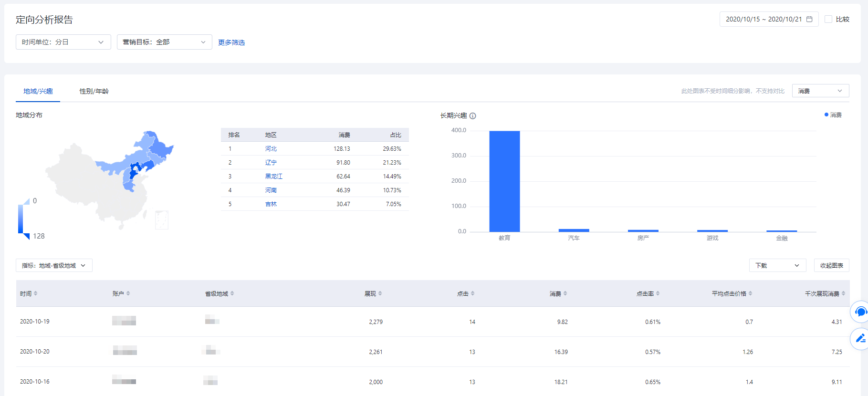This screenshot has height=396, width=868.
Task: Click the 收起图表 button
Action: coord(832,265)
